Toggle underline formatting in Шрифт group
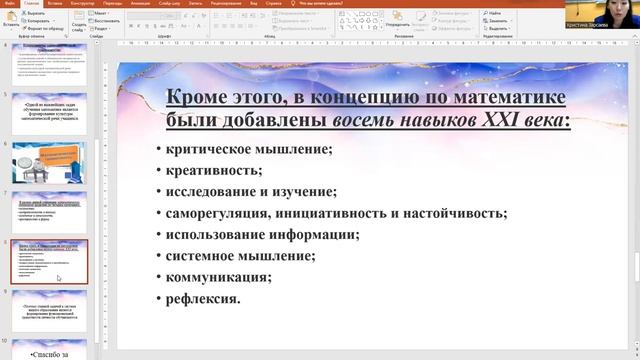The height and width of the screenshot is (360, 640). pos(147,26)
